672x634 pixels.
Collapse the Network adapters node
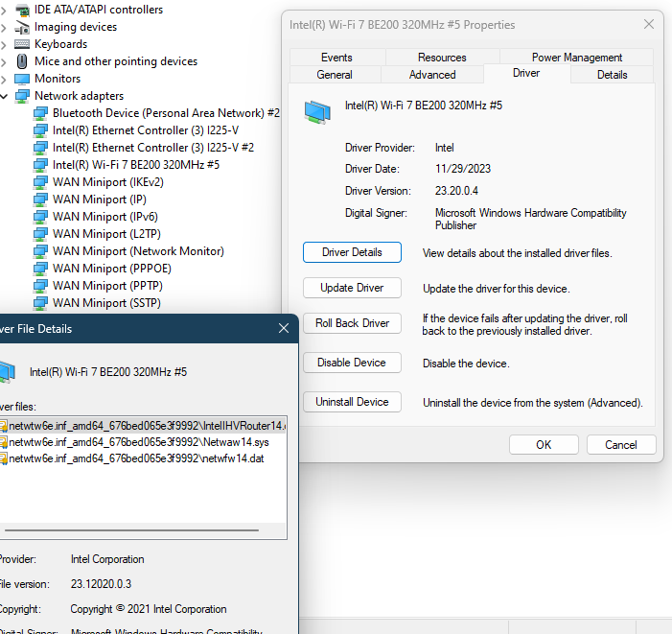(x=4, y=96)
